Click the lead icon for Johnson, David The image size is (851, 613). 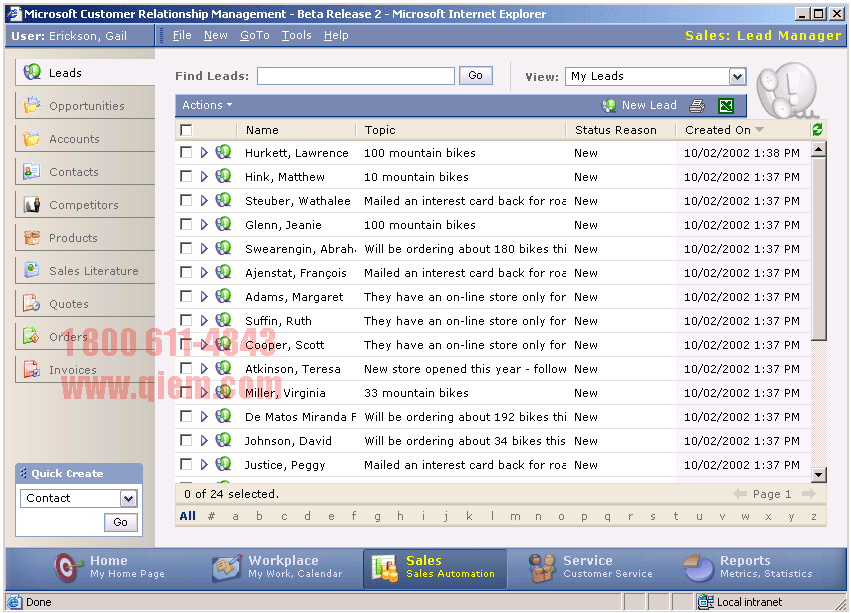pyautogui.click(x=223, y=440)
